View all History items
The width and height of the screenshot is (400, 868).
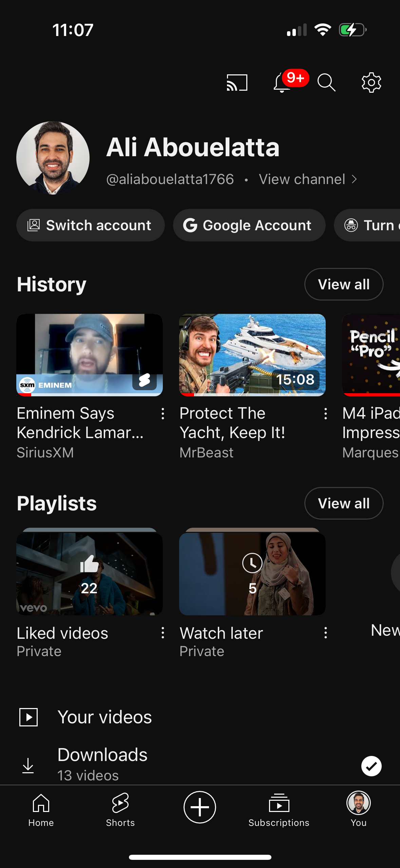click(x=344, y=284)
